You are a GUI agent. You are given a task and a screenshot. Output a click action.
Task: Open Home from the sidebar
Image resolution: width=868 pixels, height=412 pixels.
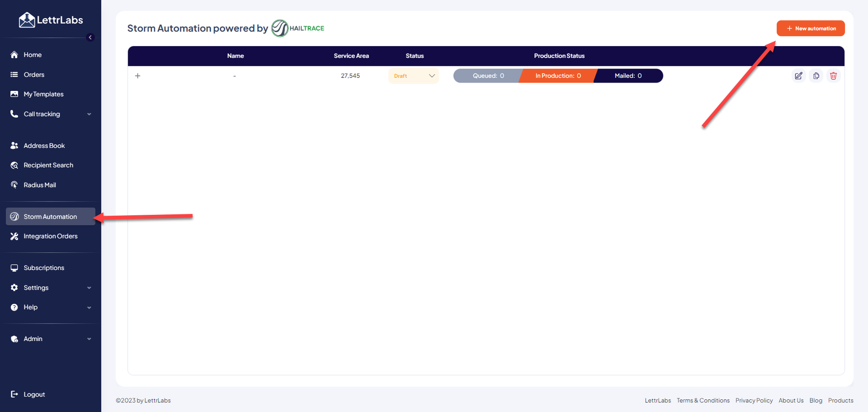(33, 55)
